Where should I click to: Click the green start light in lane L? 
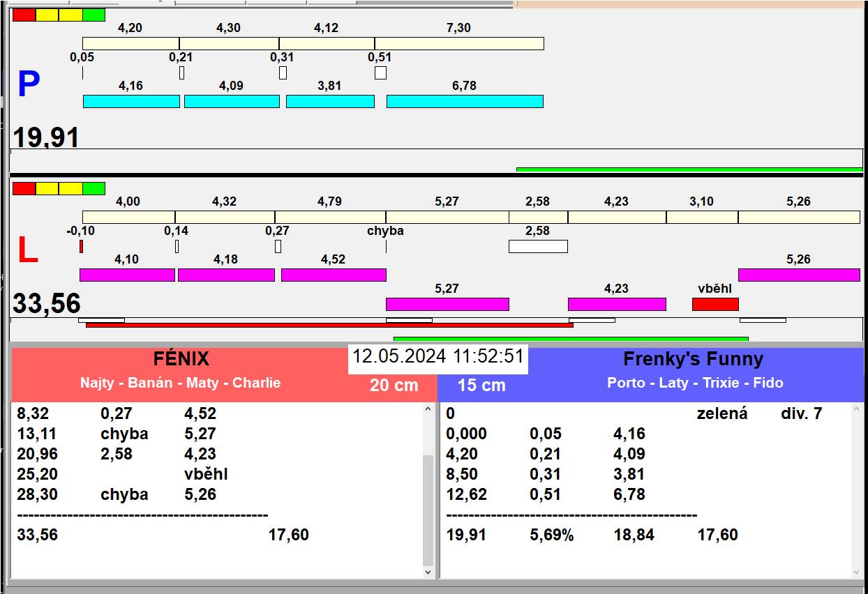click(93, 188)
